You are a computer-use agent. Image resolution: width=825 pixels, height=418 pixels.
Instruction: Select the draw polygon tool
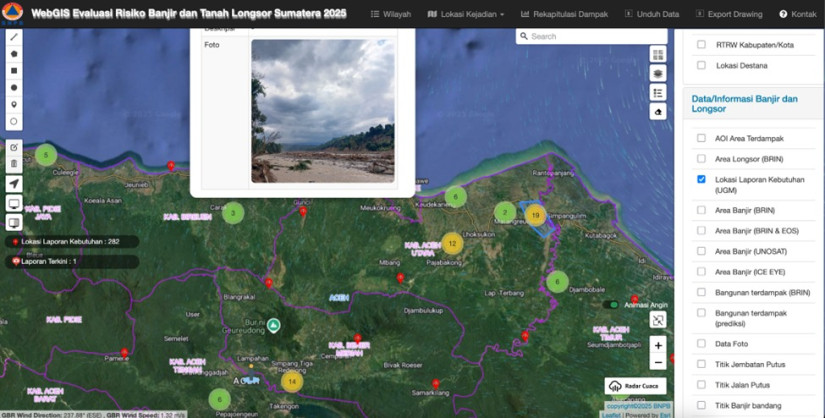[x=14, y=54]
